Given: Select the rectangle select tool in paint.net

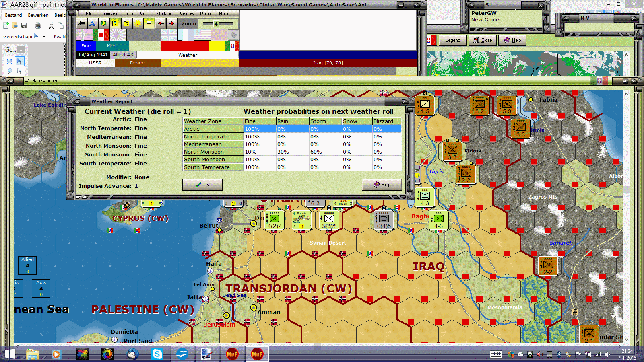Looking at the screenshot, I should pyautogui.click(x=10, y=61).
